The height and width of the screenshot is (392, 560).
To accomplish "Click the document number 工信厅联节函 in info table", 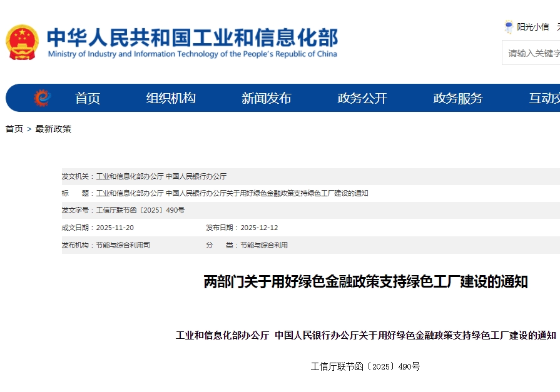I will point(140,210).
